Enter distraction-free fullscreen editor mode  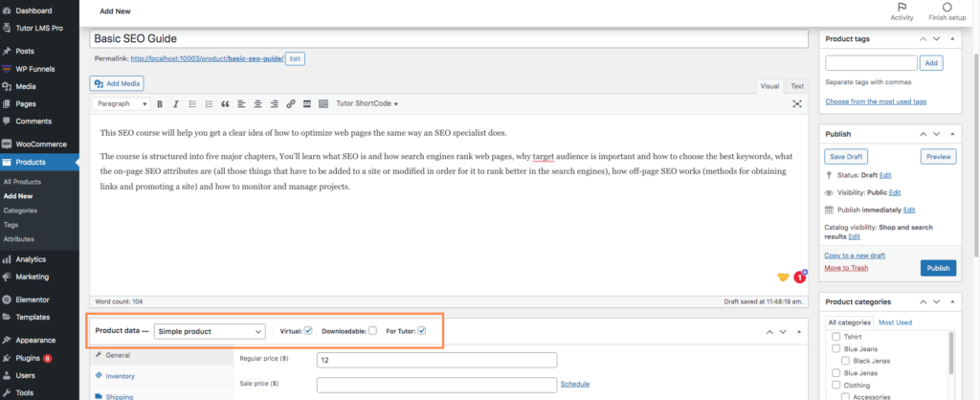797,103
